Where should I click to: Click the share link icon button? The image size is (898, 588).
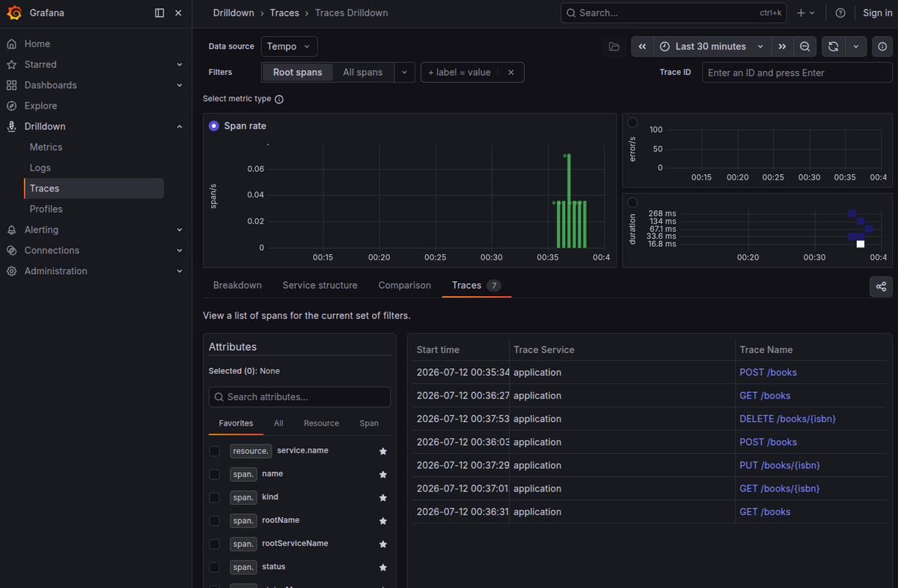pyautogui.click(x=881, y=287)
